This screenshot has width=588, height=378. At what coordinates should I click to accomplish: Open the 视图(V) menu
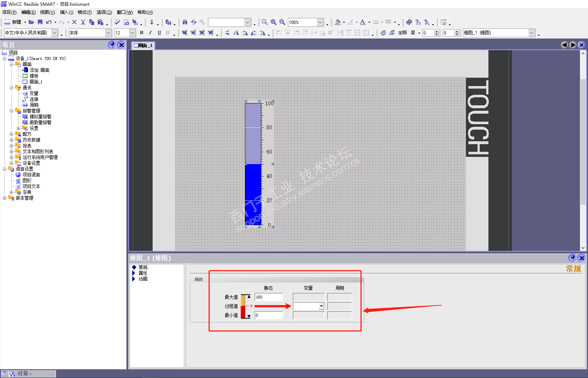tap(48, 12)
